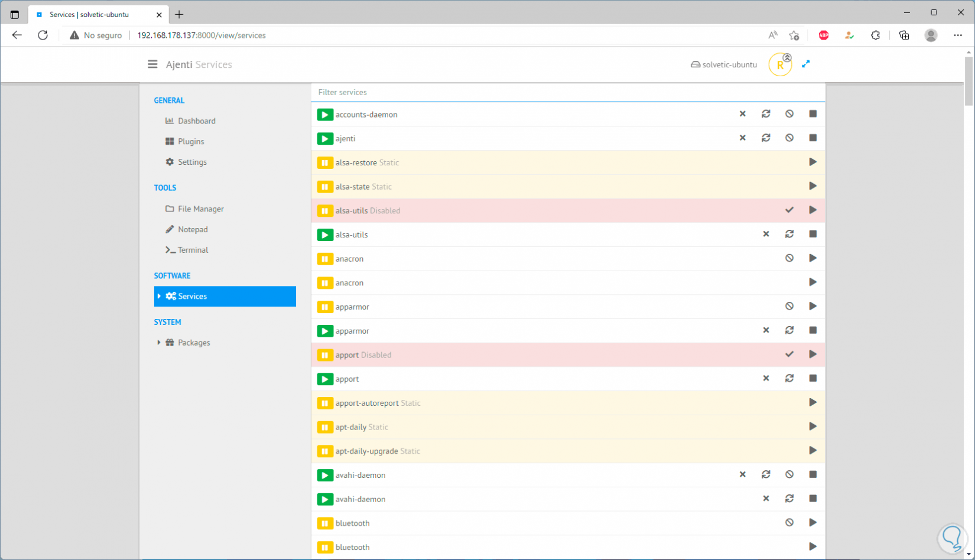Start the alsa-restore service
Viewport: 975px width, 560px height.
click(x=812, y=162)
